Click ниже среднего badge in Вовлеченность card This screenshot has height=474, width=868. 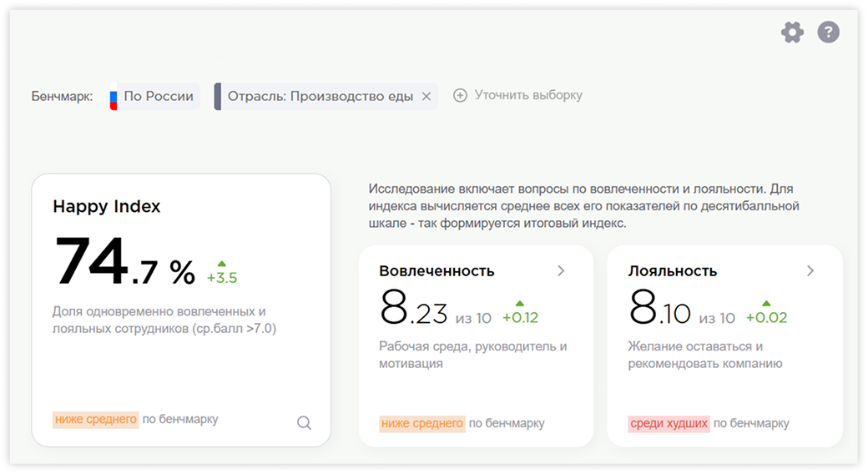coord(422,424)
